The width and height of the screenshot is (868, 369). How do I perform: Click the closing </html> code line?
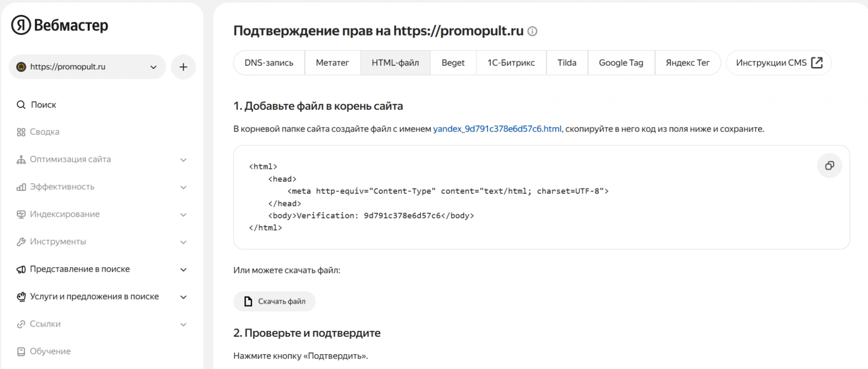[265, 227]
